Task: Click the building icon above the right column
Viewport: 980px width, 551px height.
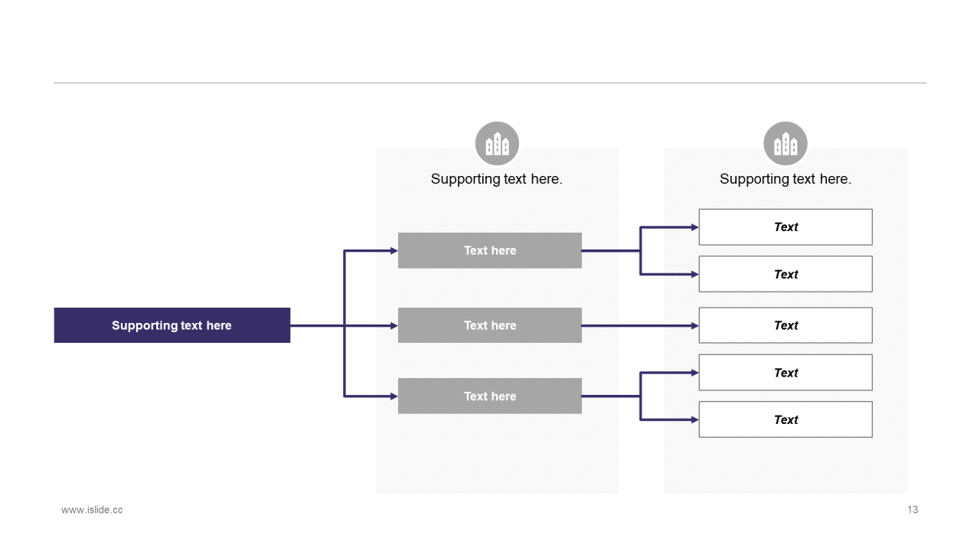Action: coord(786,143)
